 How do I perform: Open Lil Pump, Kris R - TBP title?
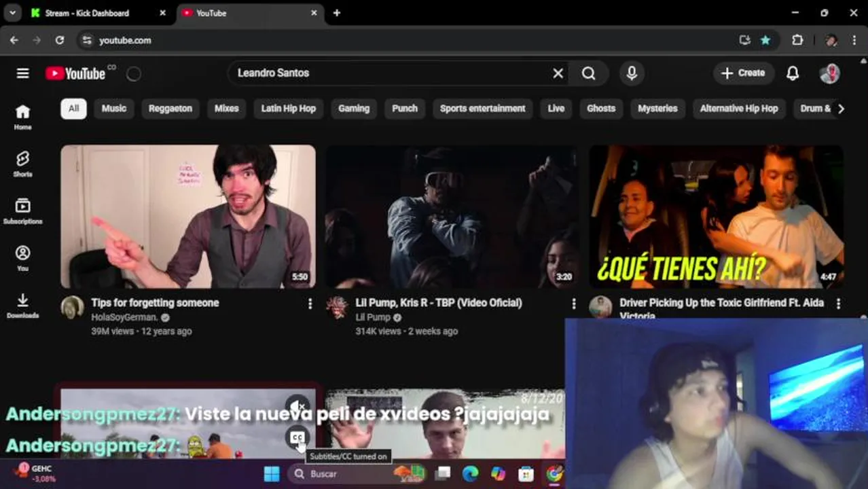(439, 303)
